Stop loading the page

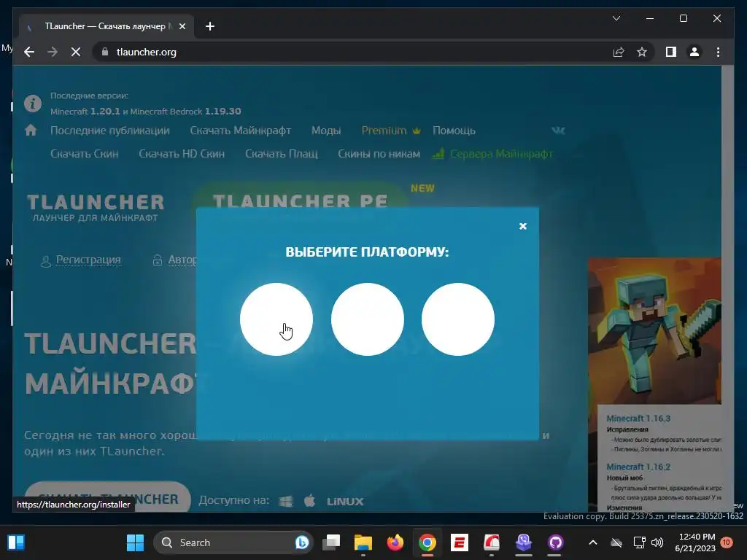pyautogui.click(x=76, y=52)
